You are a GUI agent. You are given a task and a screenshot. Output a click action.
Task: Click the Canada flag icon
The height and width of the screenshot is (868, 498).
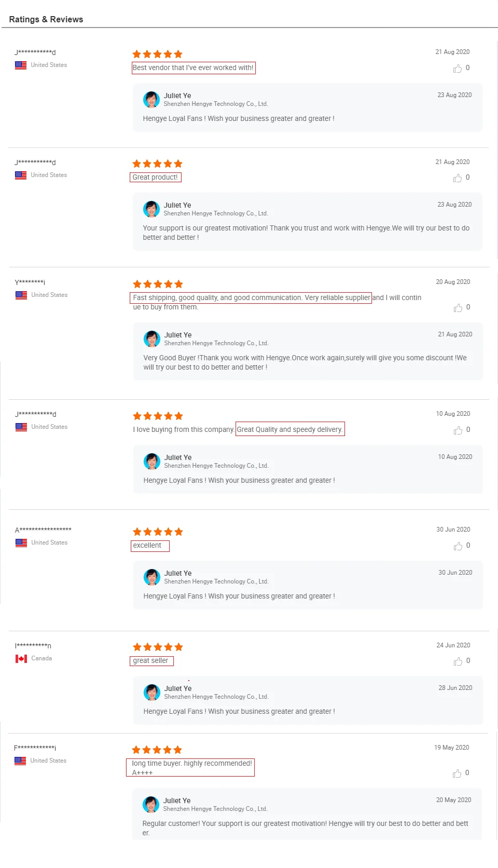point(21,659)
